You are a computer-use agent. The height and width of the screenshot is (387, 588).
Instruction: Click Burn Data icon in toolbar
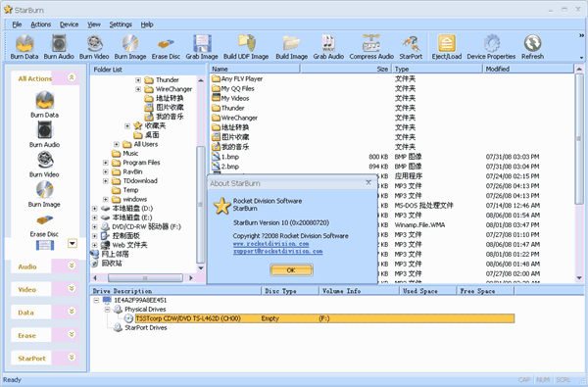point(24,47)
